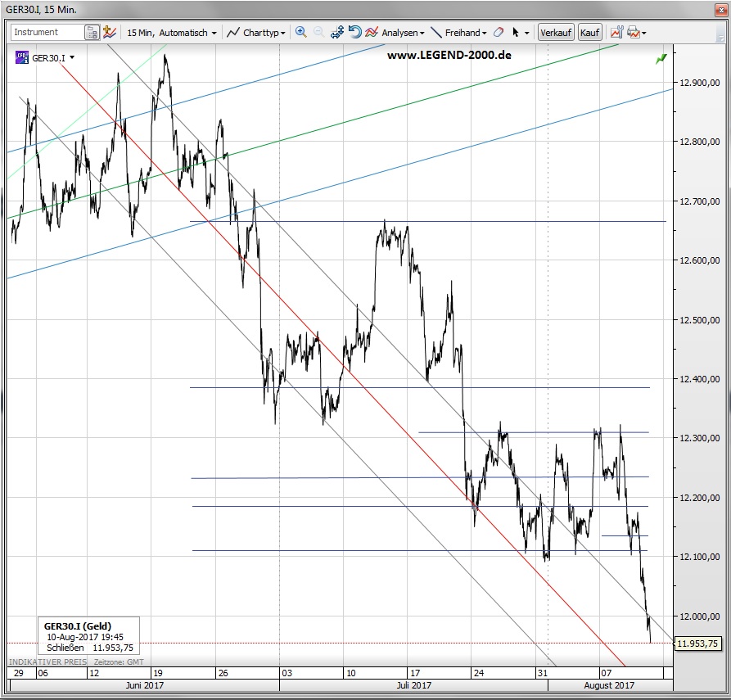Open the instrument list picker icon
Screen dimensions: 731x700
coord(92,33)
